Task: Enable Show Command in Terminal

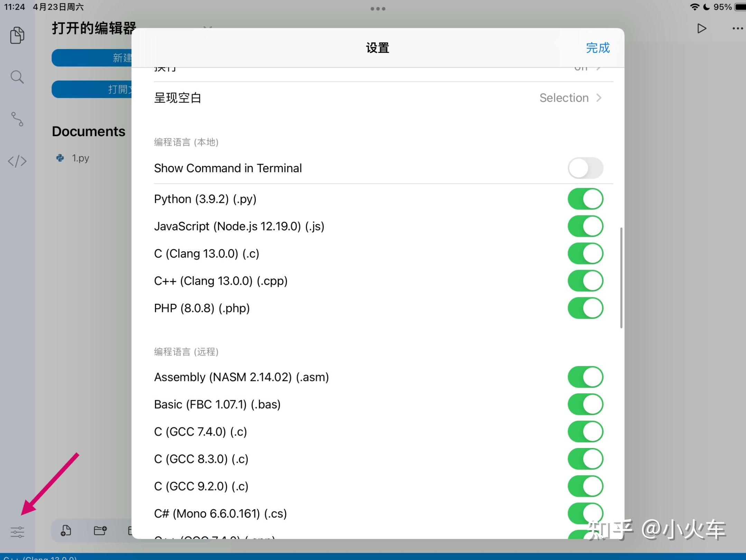Action: pos(586,168)
